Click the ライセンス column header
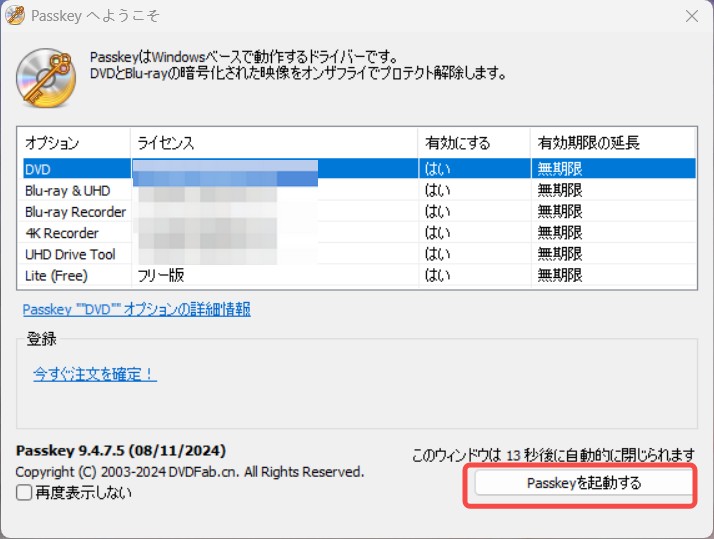This screenshot has width=714, height=539. coord(274,143)
